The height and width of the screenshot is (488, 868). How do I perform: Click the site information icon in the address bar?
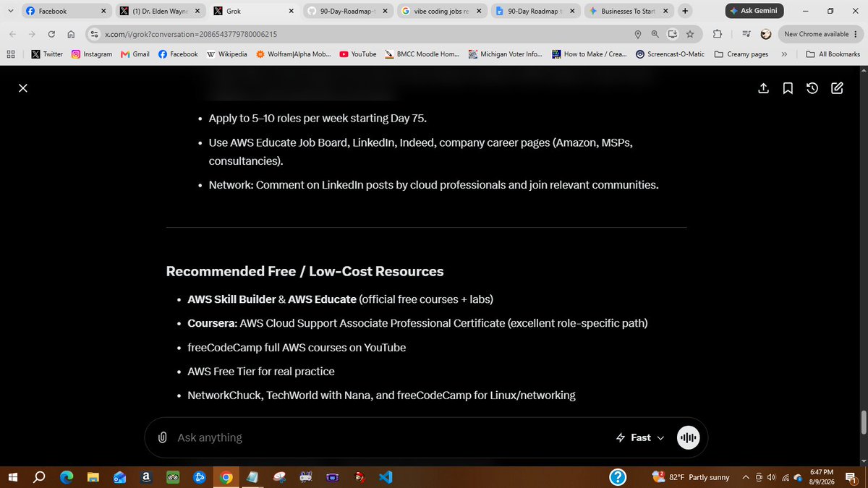coord(93,34)
